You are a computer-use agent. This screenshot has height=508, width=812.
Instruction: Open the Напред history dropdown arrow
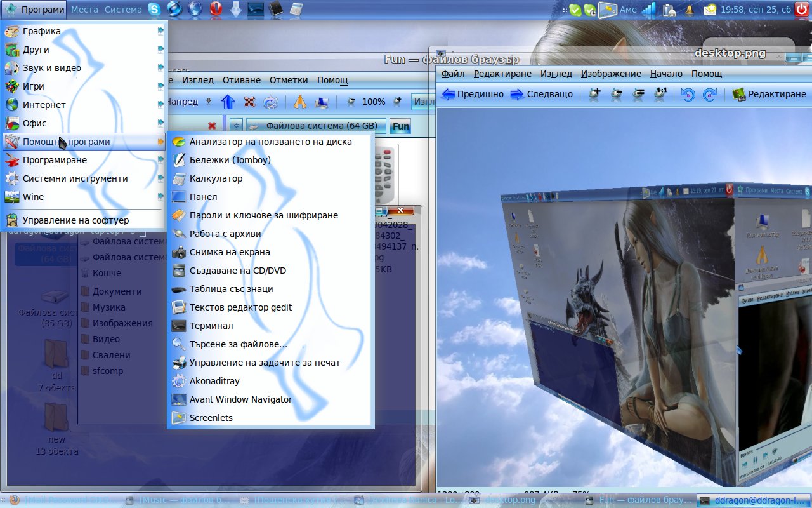pos(209,102)
